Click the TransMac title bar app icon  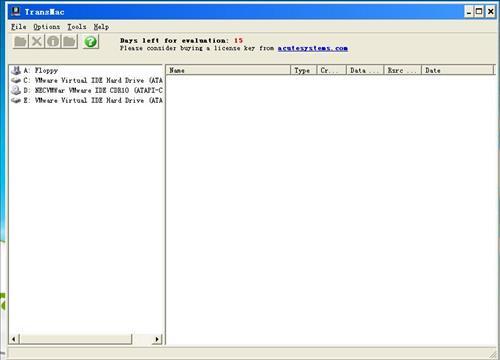click(x=16, y=11)
